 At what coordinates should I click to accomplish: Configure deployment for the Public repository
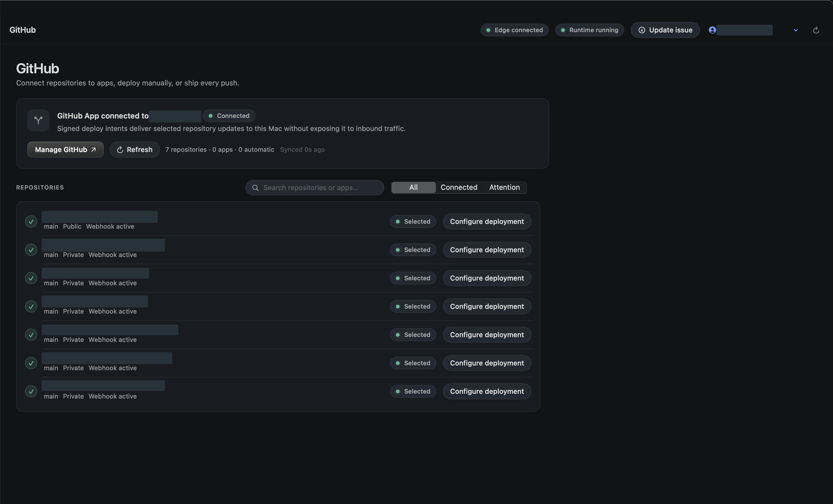pyautogui.click(x=487, y=221)
